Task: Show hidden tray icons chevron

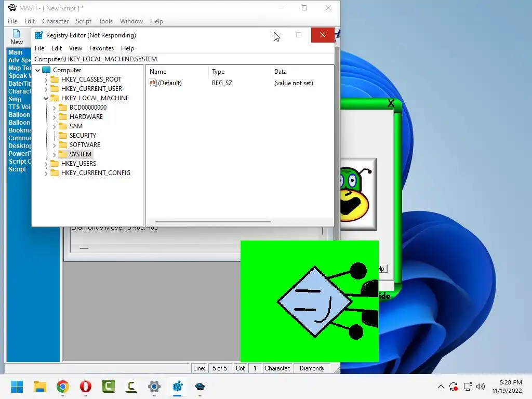Action: [441, 387]
